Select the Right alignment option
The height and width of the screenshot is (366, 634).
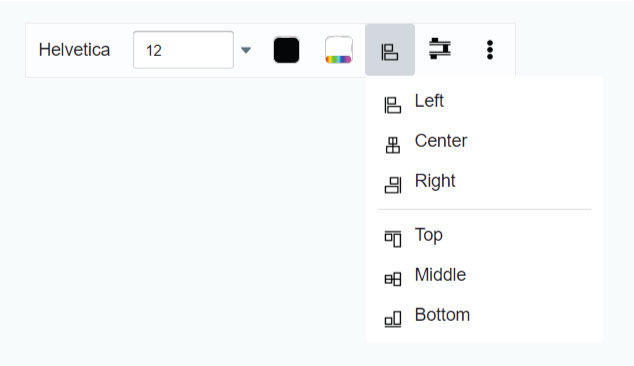484,185
